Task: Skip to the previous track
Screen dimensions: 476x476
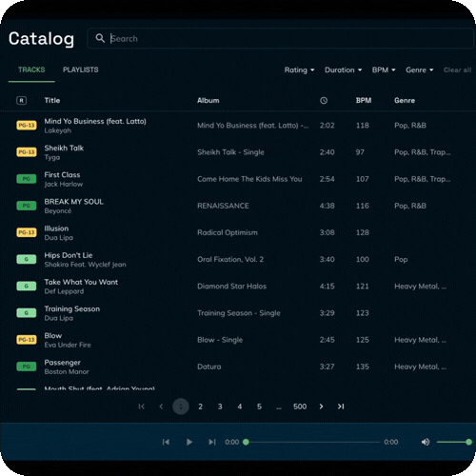Action: (166, 442)
